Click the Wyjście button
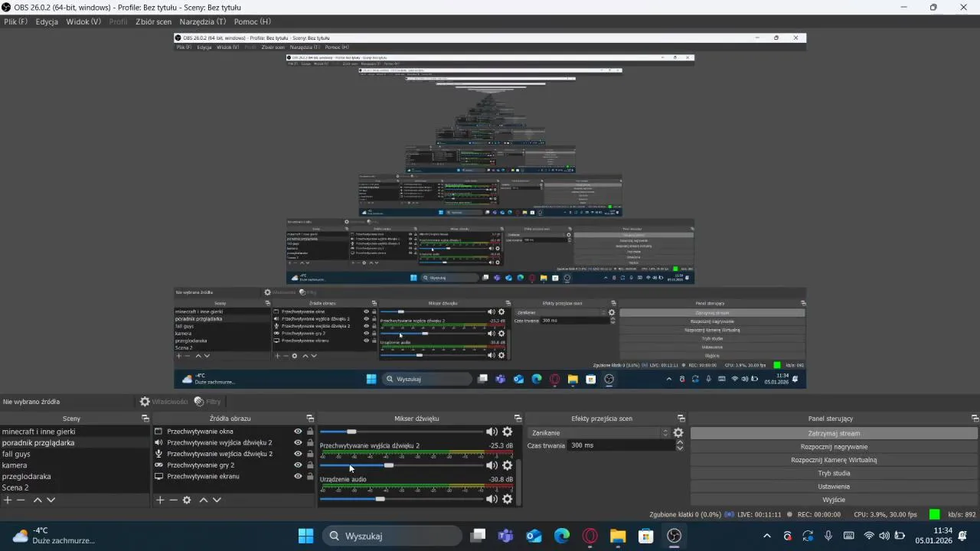980x551 pixels. [x=834, y=500]
